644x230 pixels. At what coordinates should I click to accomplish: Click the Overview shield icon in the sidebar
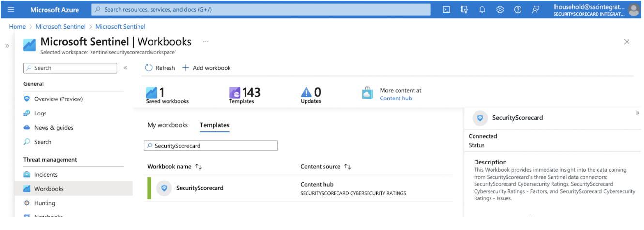pyautogui.click(x=27, y=99)
